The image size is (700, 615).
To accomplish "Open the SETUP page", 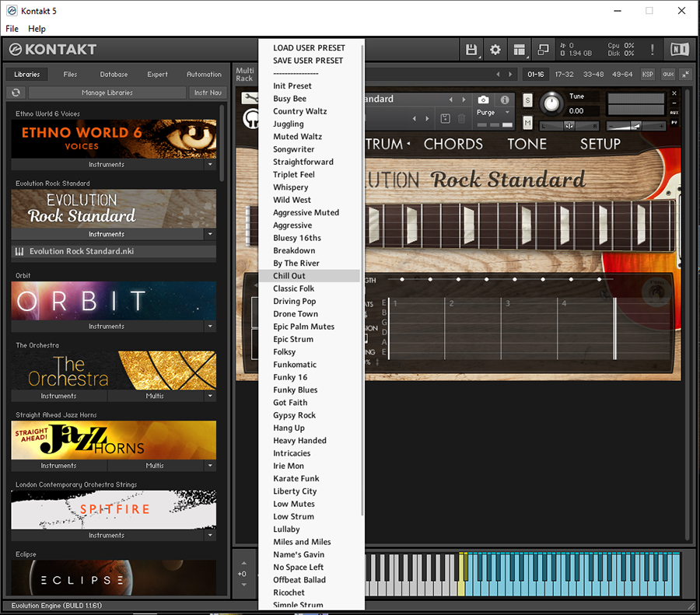I will (x=600, y=144).
